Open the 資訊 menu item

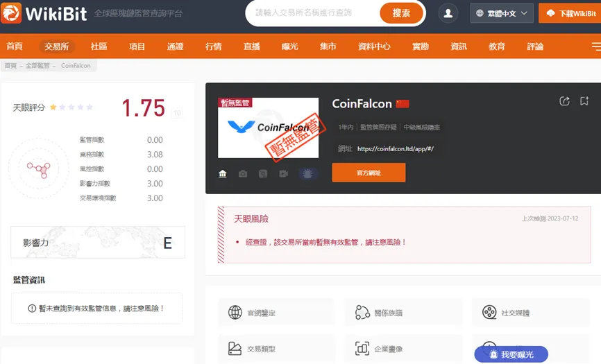coord(459,46)
